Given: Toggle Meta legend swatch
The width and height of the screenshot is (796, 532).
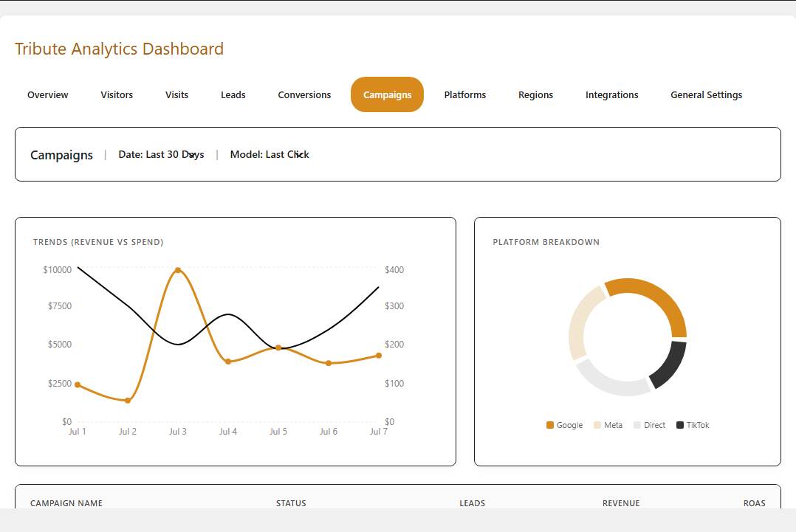Looking at the screenshot, I should pos(597,425).
